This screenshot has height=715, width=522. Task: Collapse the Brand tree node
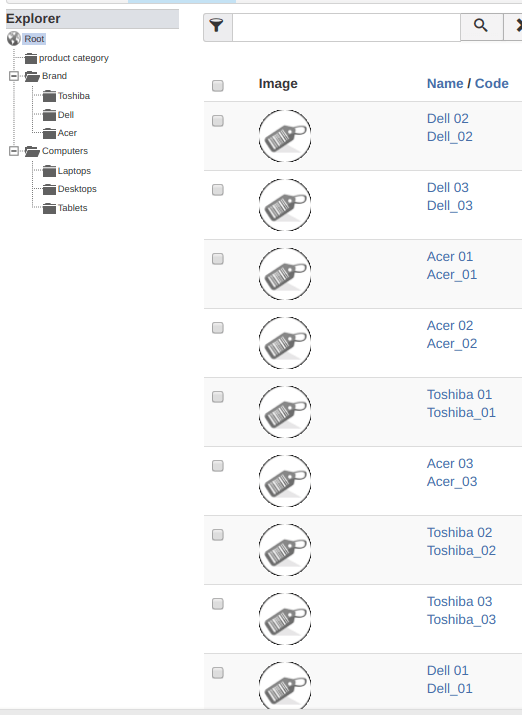14,76
